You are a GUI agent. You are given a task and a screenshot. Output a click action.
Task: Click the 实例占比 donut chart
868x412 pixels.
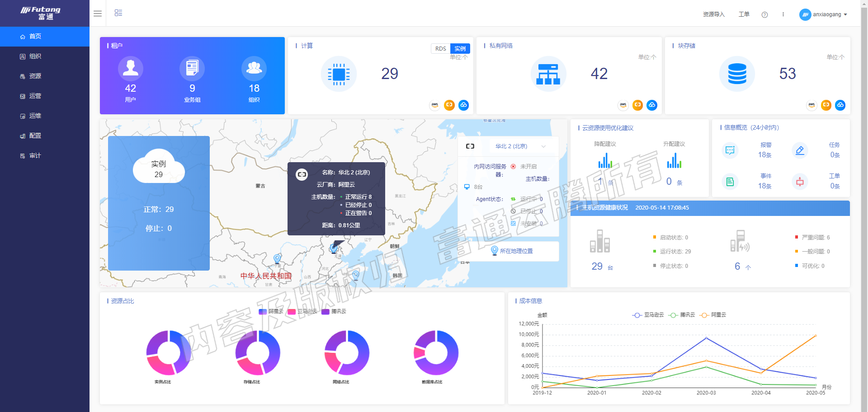[169, 353]
